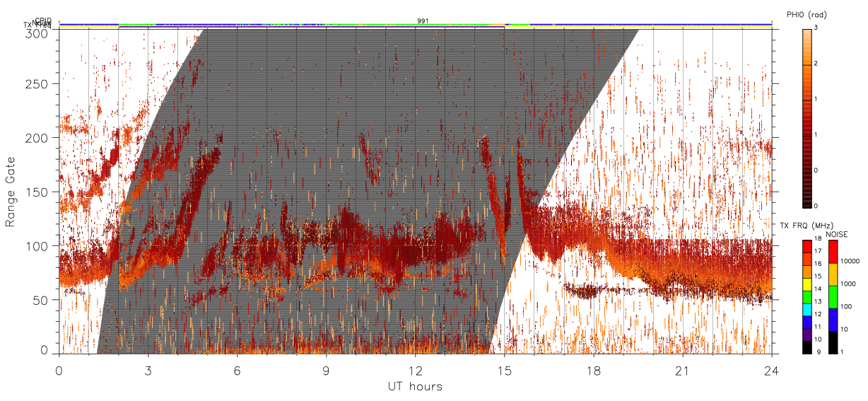Screen dimensions: 868x401
Task: Click the x-axis tick label '9'
Action: [x=327, y=371]
